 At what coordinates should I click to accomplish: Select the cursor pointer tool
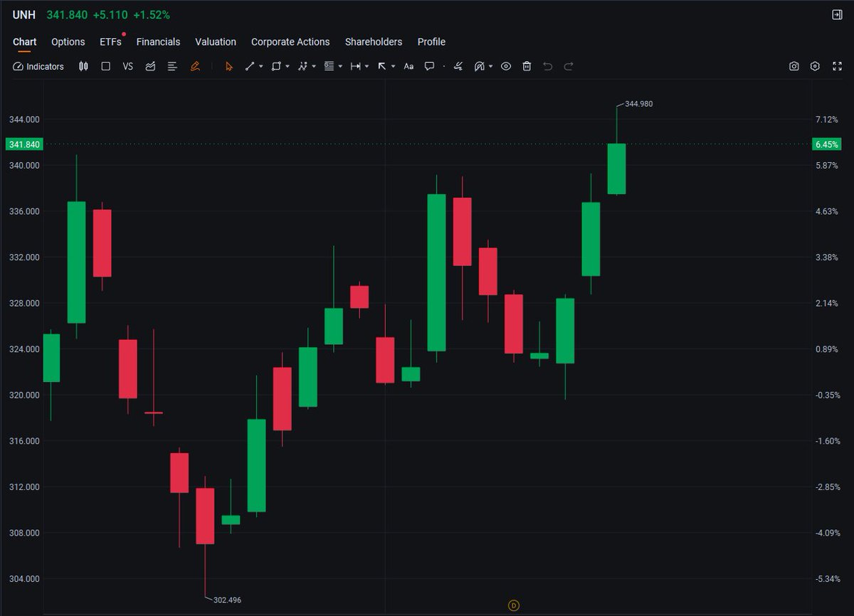228,66
